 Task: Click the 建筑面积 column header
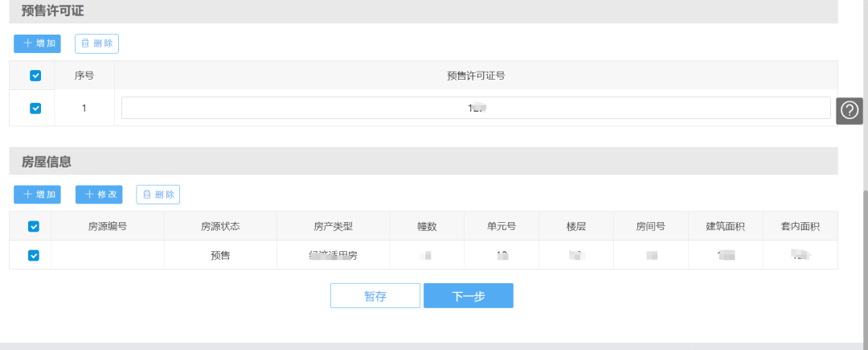[725, 226]
